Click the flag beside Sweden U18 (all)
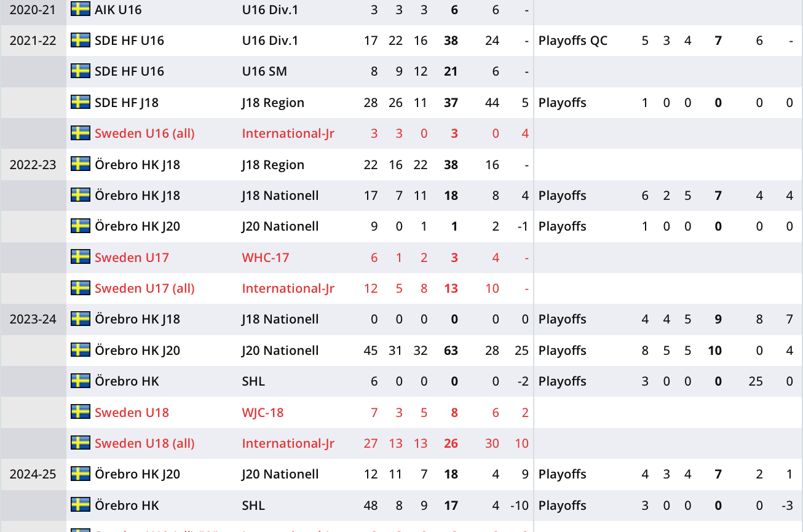Image resolution: width=803 pixels, height=532 pixels. 81,443
